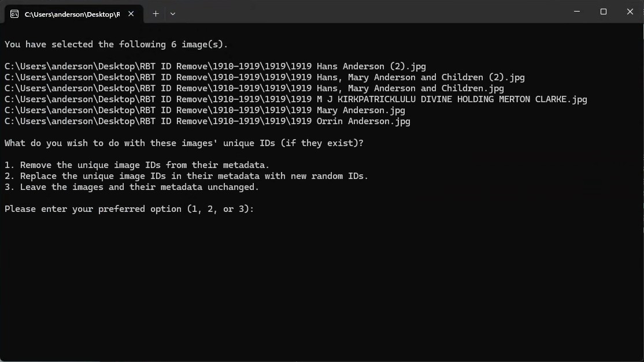Click option 3 'Leave the images' text
This screenshot has width=644, height=362.
[x=132, y=187]
